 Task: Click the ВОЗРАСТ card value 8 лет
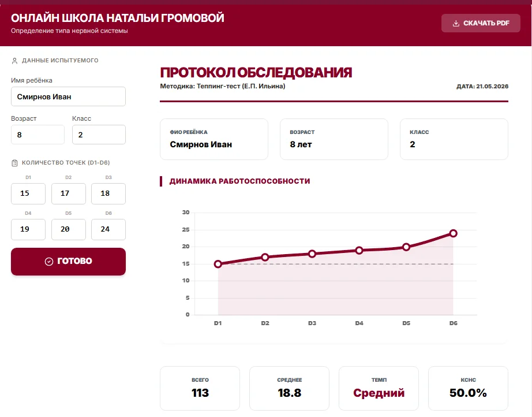tap(301, 144)
